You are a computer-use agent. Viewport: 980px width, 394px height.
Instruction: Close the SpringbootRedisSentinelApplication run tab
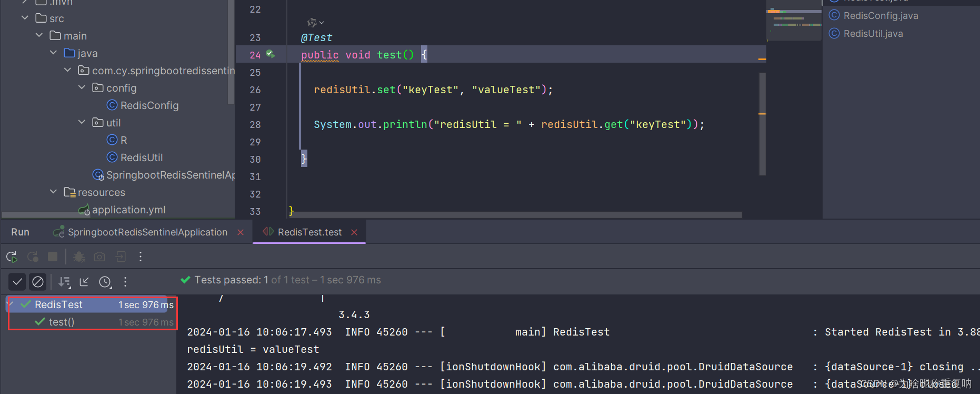coord(241,232)
